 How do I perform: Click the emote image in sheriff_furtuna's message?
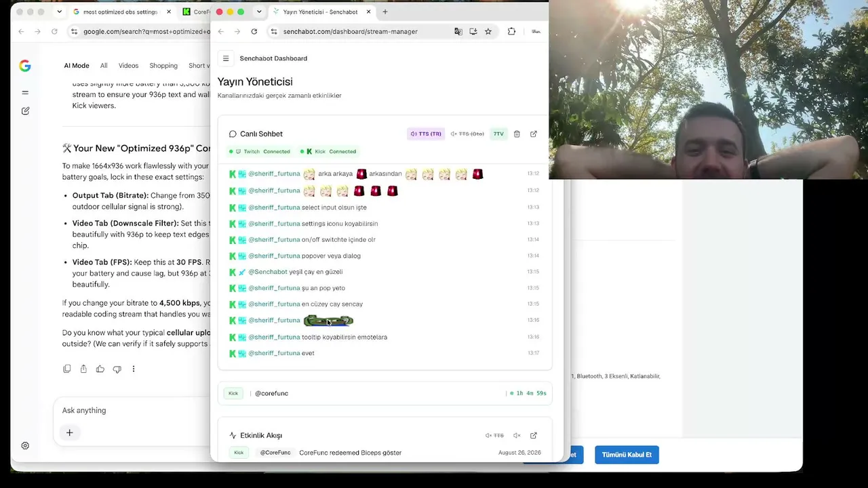[328, 321]
